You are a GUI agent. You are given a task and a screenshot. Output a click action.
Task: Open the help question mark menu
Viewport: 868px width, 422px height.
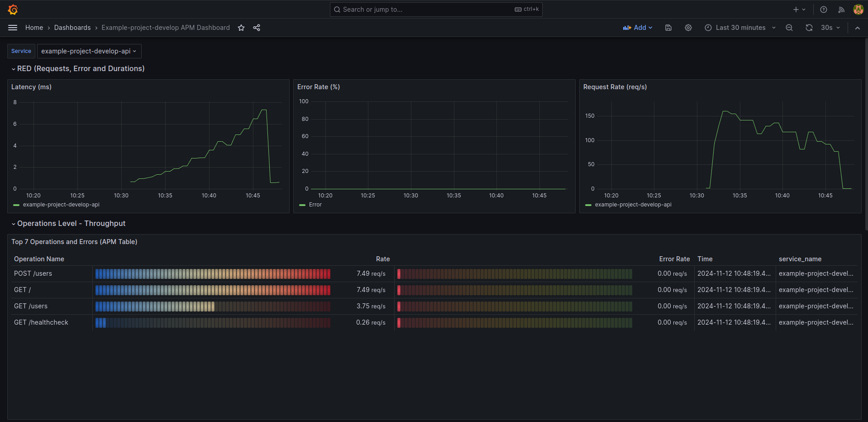point(824,10)
